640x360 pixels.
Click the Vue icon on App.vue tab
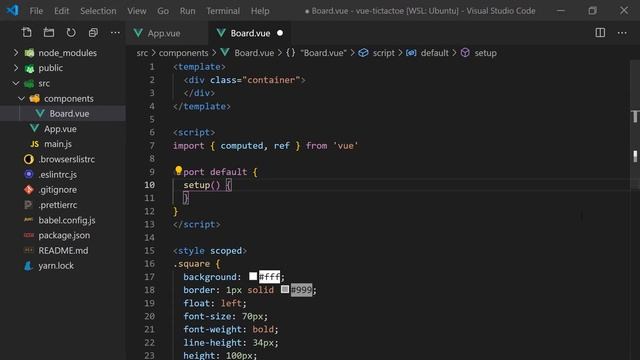[138, 33]
